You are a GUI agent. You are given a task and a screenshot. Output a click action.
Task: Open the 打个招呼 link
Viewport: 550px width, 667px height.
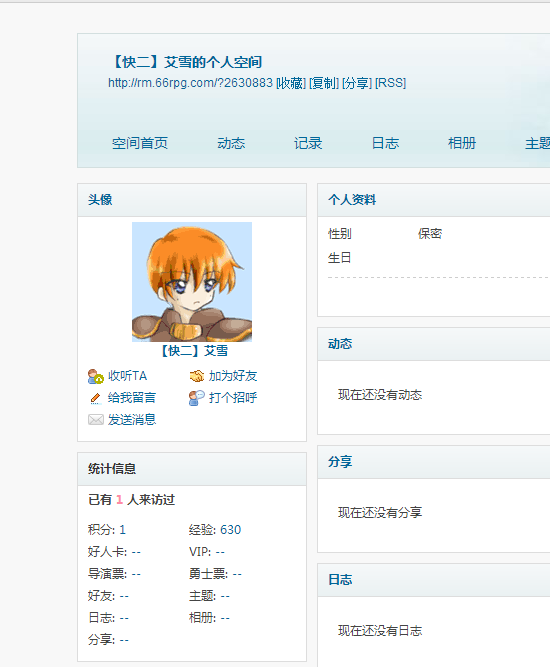tap(233, 398)
